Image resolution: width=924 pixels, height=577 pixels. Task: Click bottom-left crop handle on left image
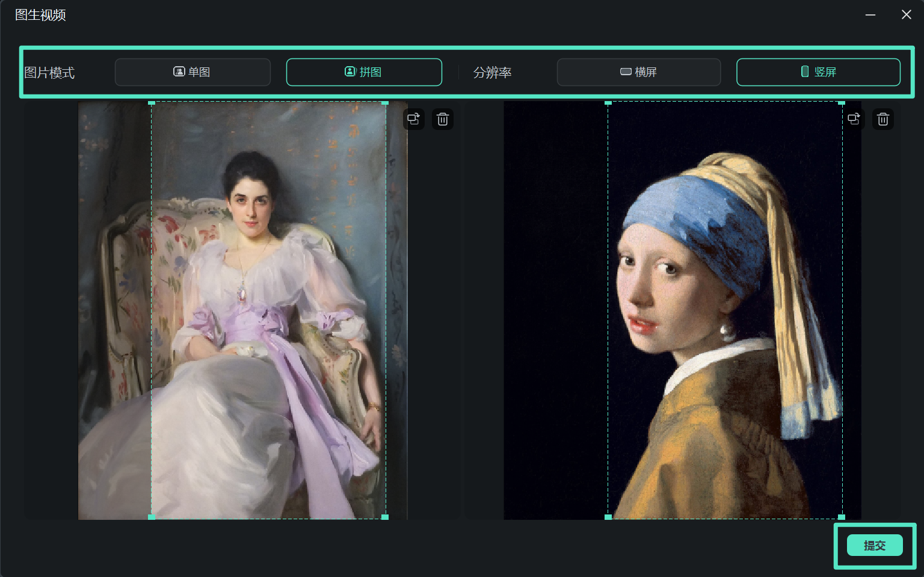coord(152,517)
